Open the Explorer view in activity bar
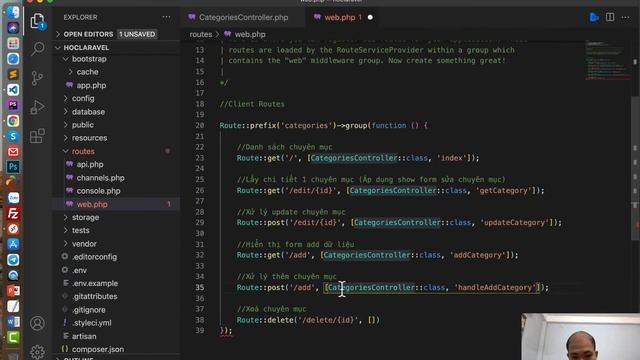Screen dimensions: 640x360 (37, 21)
